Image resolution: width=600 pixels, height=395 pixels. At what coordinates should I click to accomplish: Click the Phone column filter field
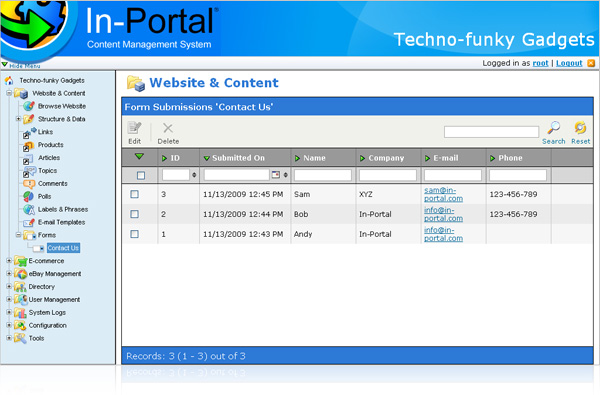(x=518, y=175)
